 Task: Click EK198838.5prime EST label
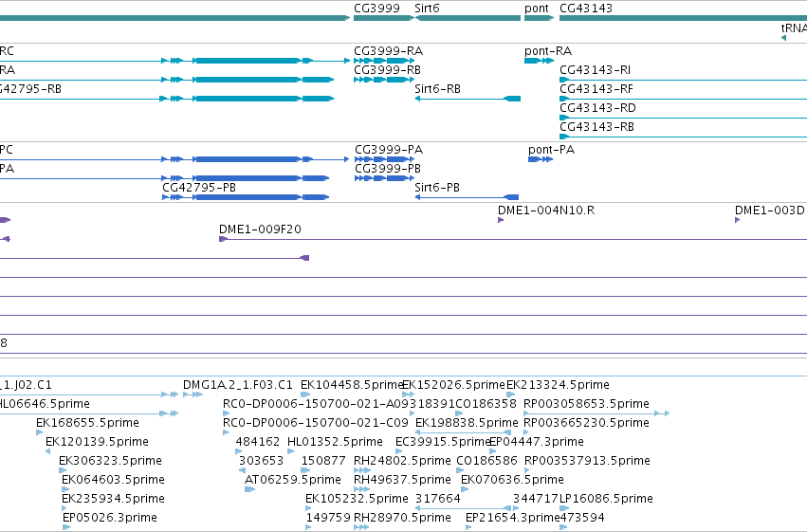[467, 423]
